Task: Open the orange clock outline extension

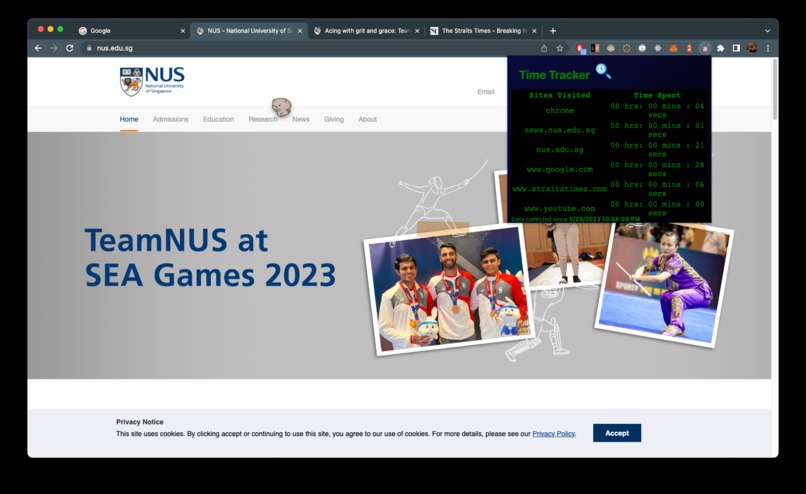Action: coord(626,48)
